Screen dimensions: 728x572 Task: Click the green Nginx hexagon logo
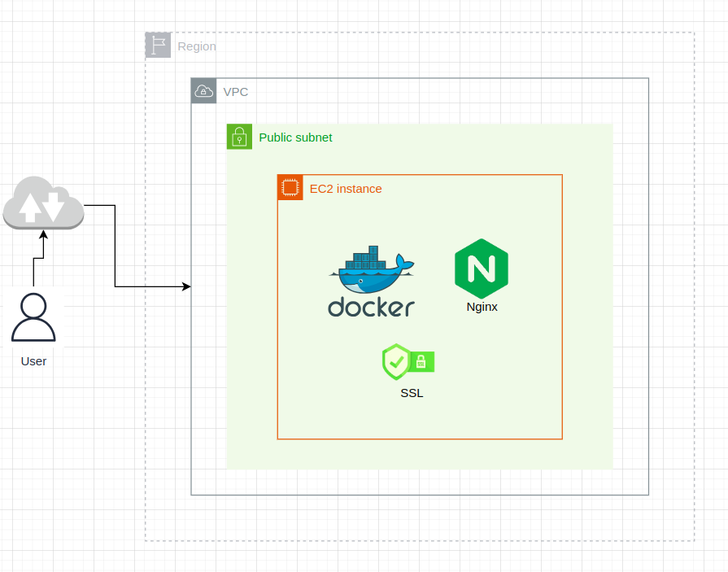tap(482, 269)
